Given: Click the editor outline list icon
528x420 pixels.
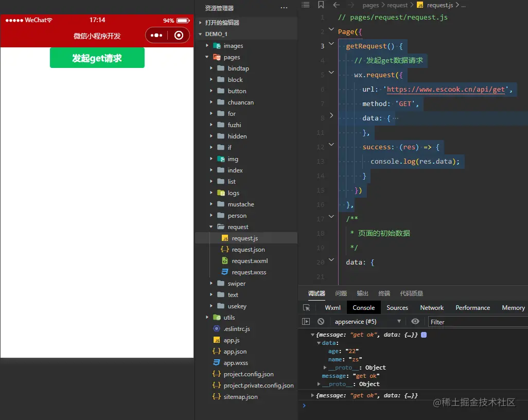Looking at the screenshot, I should pyautogui.click(x=305, y=5).
